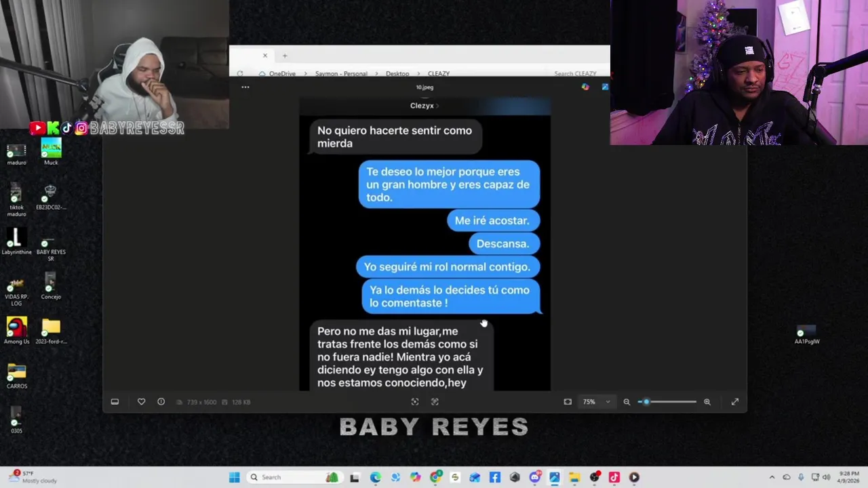Open the Photos three-dots more options menu
The image size is (868, 488).
[x=245, y=87]
